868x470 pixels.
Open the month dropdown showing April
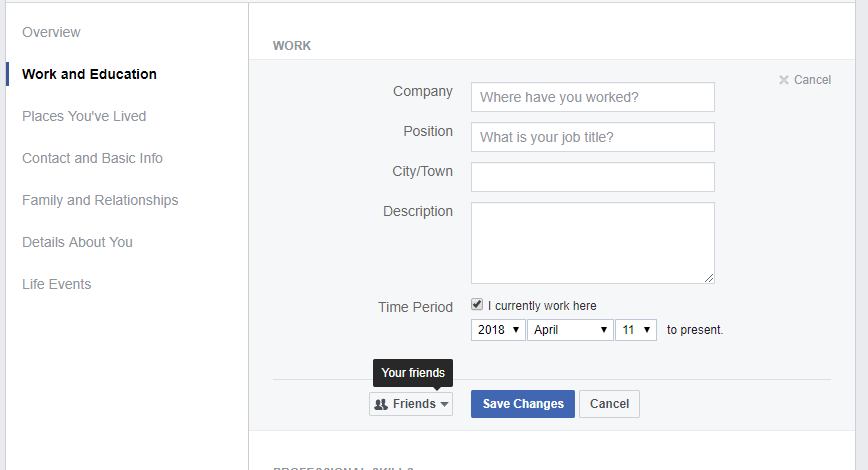570,329
